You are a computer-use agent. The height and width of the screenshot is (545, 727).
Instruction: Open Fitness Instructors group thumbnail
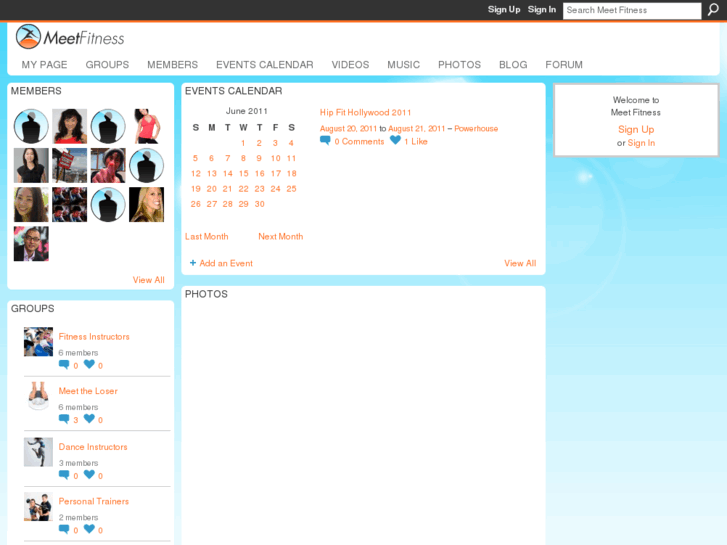click(x=38, y=341)
